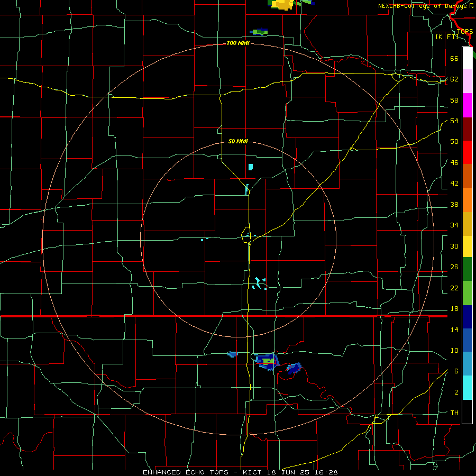Click the white color swatch in the tops legend
476x476 pixels.
(x=467, y=58)
